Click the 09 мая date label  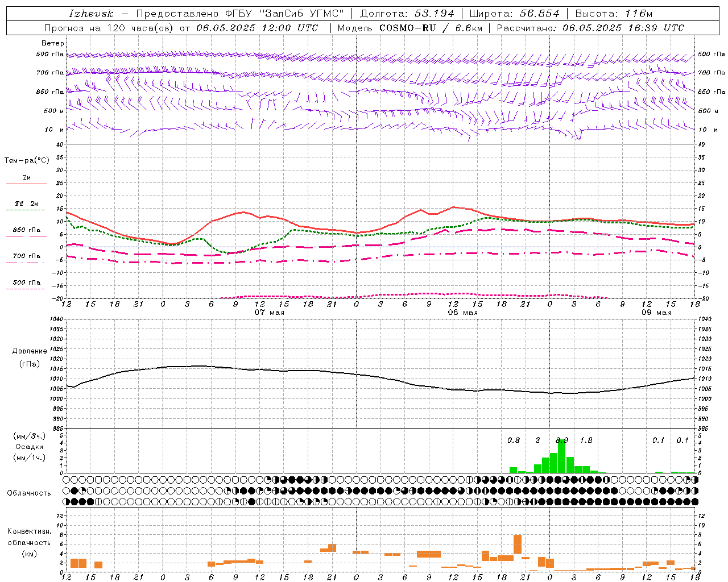[x=656, y=313]
